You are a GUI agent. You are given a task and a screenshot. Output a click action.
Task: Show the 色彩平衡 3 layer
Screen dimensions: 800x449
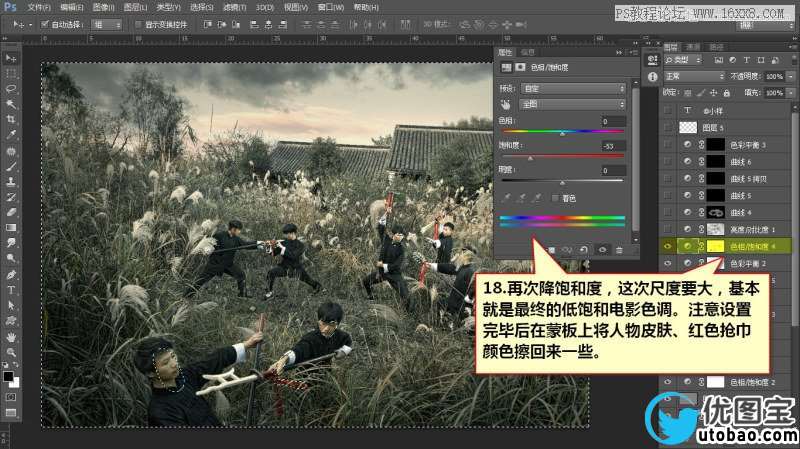667,145
